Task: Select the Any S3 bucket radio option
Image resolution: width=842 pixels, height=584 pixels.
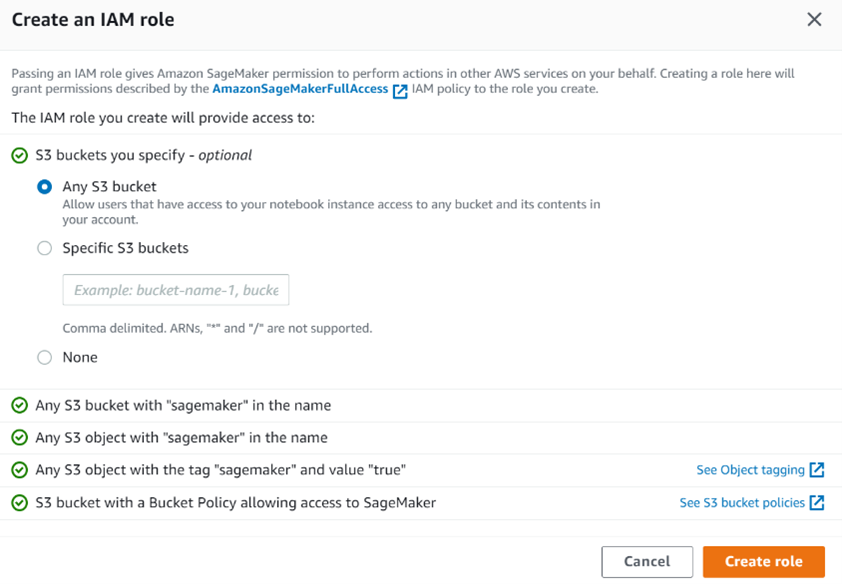Action: [x=45, y=187]
